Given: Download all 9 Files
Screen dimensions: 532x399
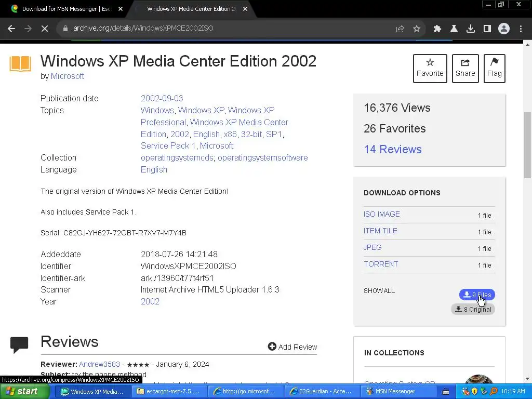Looking at the screenshot, I should (x=477, y=295).
